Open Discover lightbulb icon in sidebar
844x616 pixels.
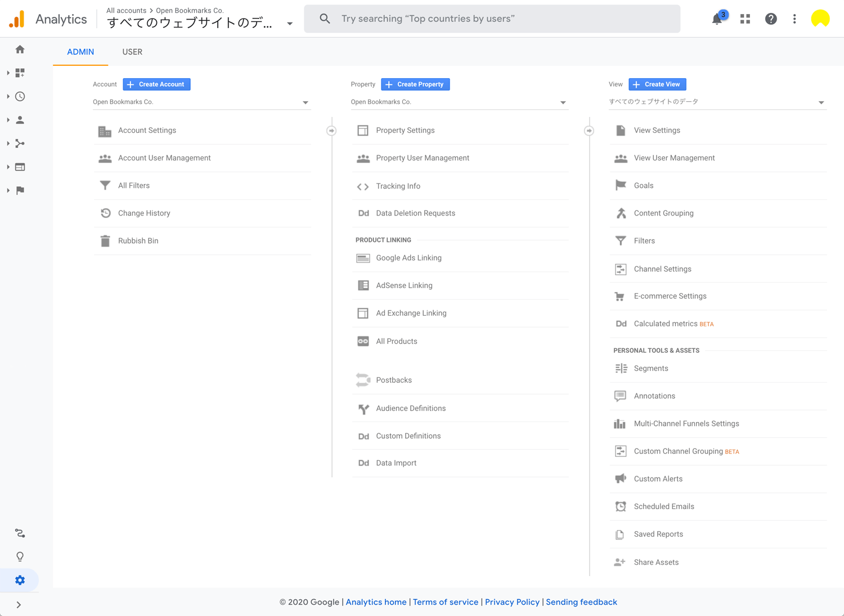pyautogui.click(x=20, y=557)
